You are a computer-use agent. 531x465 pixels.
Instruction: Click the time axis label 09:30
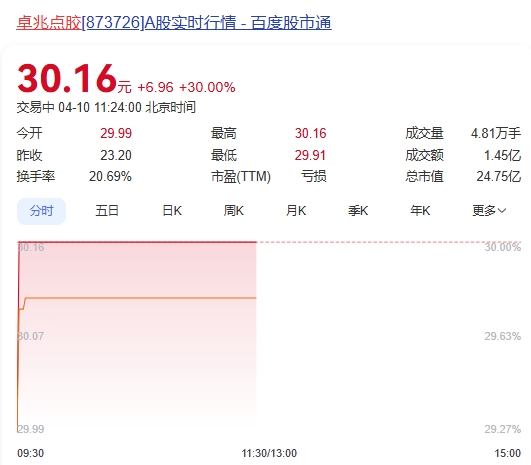tap(30, 453)
